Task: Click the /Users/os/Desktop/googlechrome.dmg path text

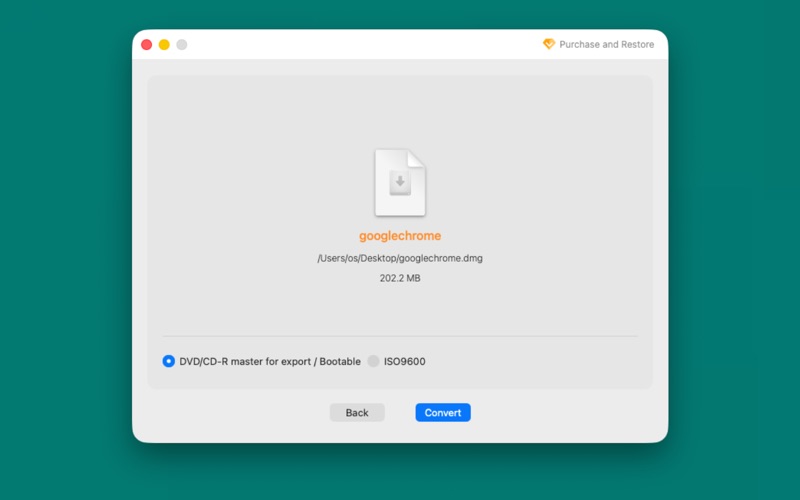Action: (x=400, y=258)
